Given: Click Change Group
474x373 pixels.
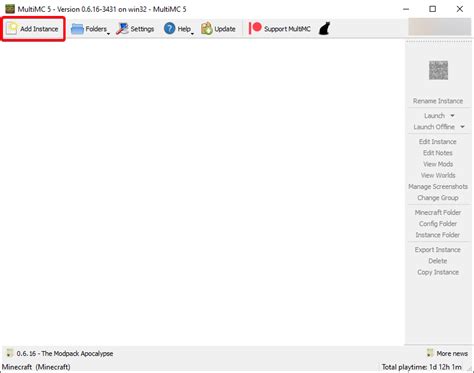Looking at the screenshot, I should [438, 198].
